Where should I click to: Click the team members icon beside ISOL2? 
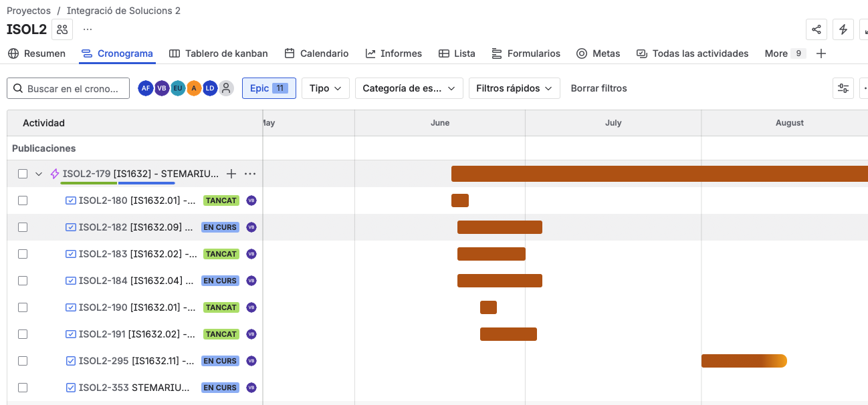tap(62, 29)
